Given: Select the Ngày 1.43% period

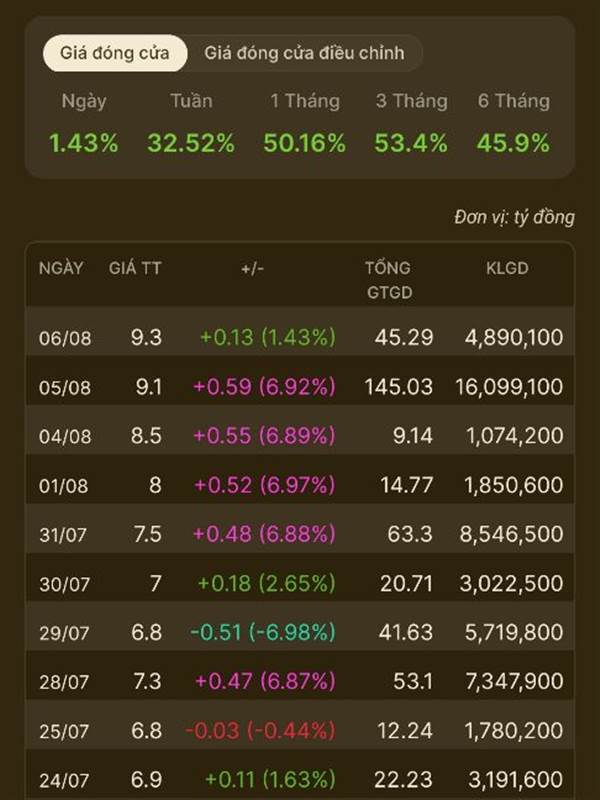Looking at the screenshot, I should tap(84, 122).
